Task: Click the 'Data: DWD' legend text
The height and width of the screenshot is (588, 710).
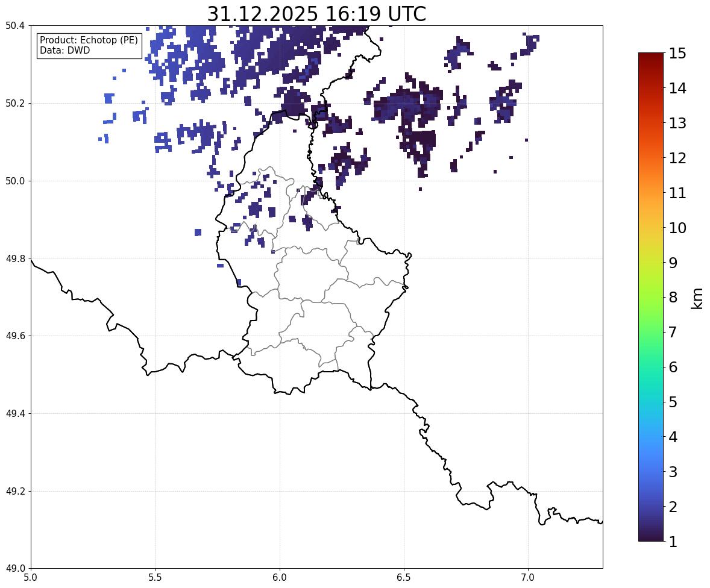Action: tap(64, 51)
